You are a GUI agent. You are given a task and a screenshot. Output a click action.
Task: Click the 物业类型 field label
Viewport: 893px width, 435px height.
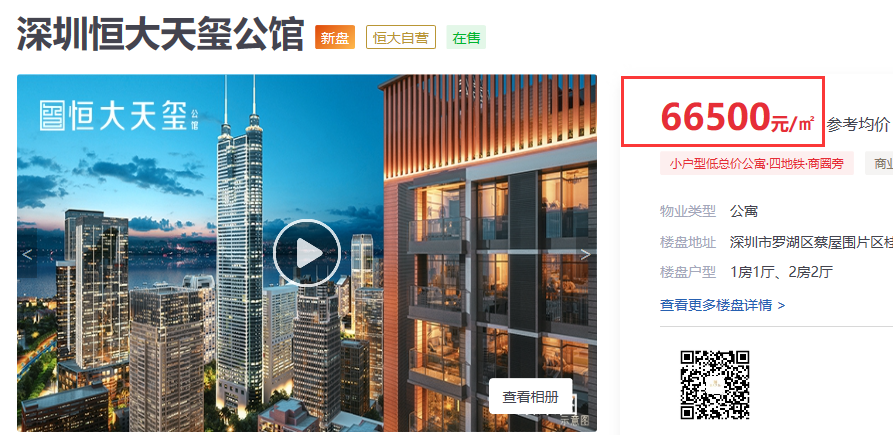coord(687,211)
